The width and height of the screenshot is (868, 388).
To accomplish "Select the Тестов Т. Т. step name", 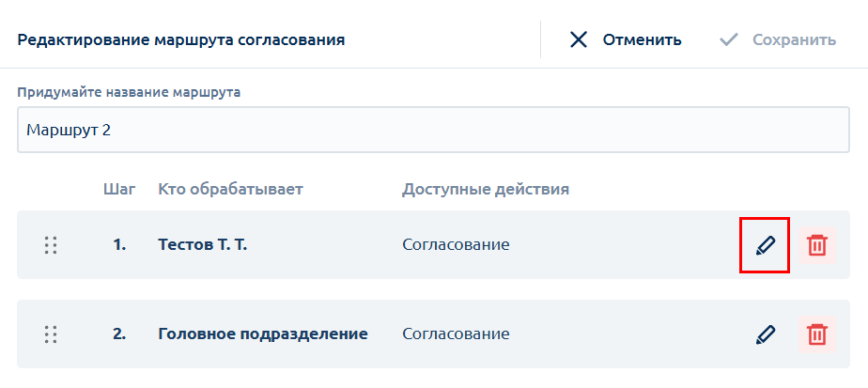I will (203, 244).
